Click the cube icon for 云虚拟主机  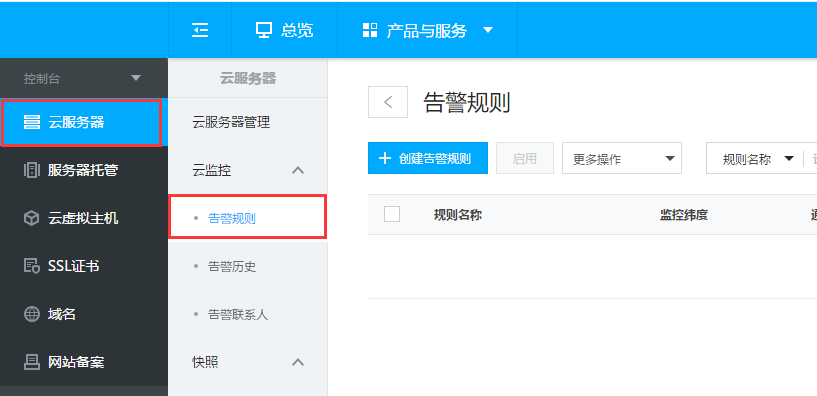pyautogui.click(x=32, y=218)
